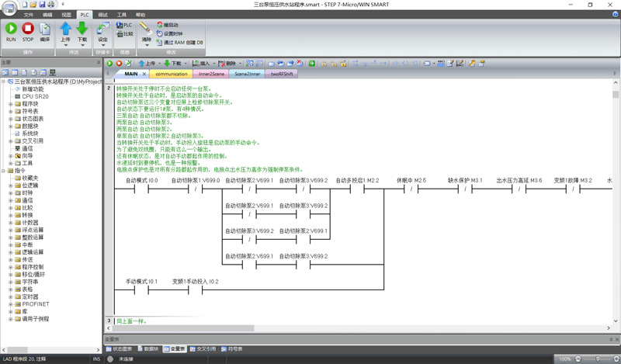621x364 pixels.
Task: Select 系统块 in project tree
Action: (x=30, y=133)
